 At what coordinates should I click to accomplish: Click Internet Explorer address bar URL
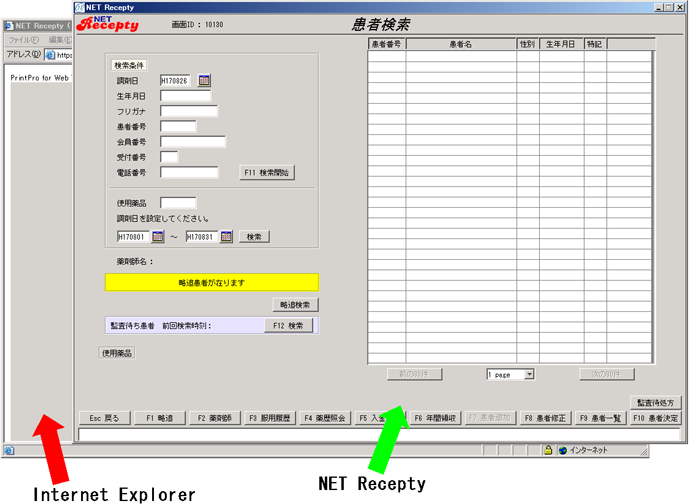tap(65, 55)
